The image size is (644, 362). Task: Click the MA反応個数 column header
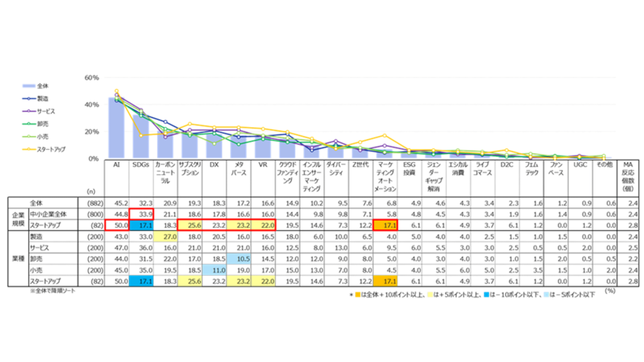click(x=628, y=177)
